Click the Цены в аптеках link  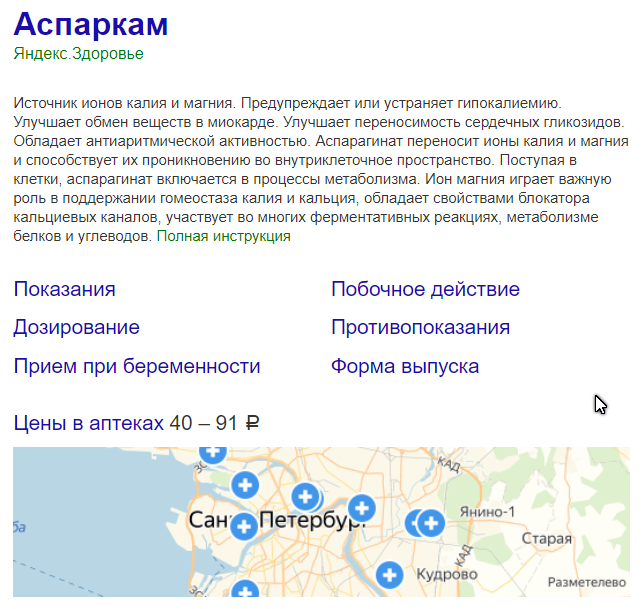pos(88,424)
